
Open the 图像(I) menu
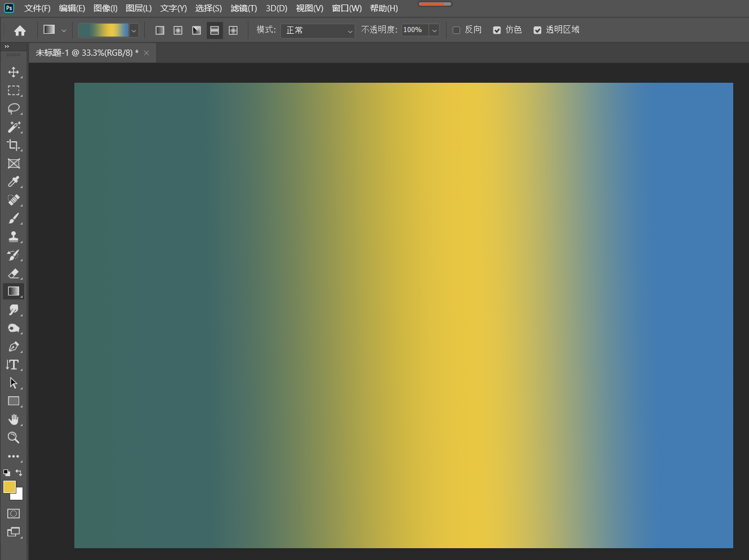pyautogui.click(x=105, y=8)
